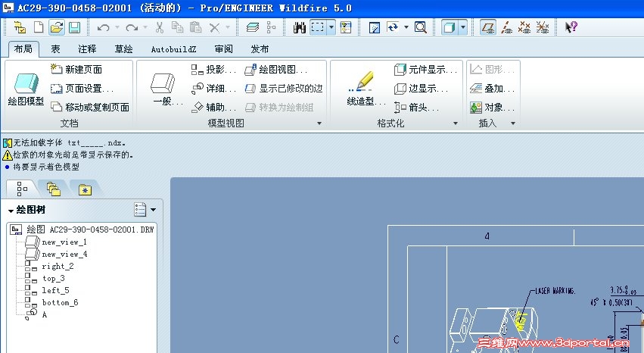Click the paste clipboard icon

(195, 27)
